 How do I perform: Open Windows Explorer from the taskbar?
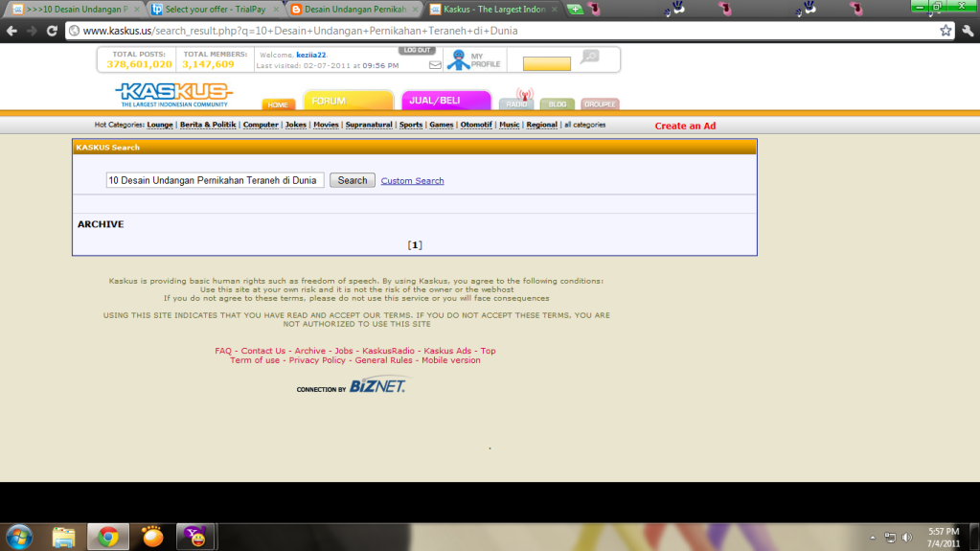coord(64,538)
